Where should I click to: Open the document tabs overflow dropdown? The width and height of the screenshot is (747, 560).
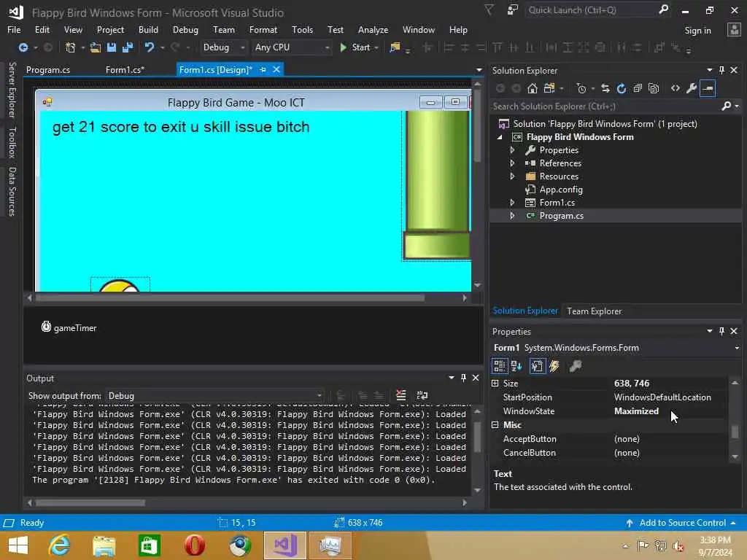pyautogui.click(x=479, y=70)
